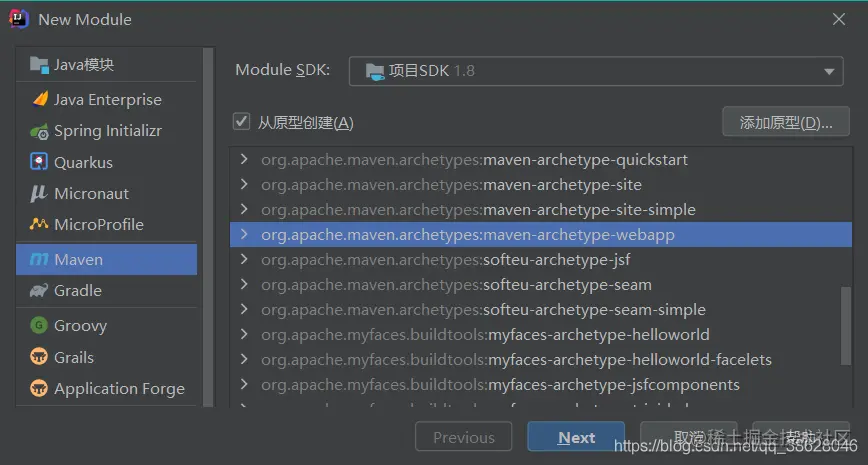Viewport: 868px width, 465px height.
Task: Click the Spring Initializr leaf icon
Action: (x=39, y=132)
